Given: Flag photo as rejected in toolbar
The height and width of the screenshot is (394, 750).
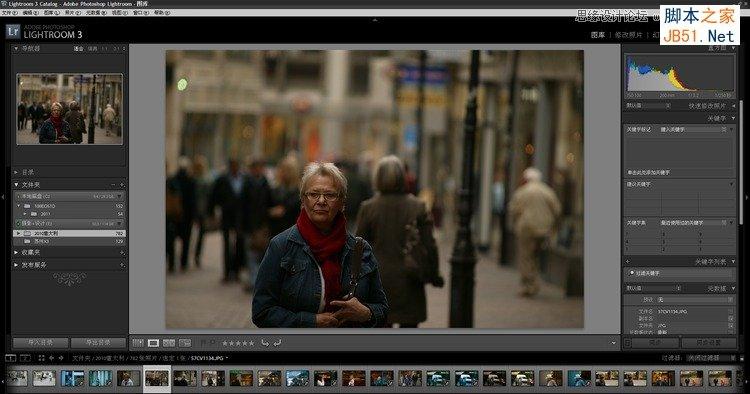Looking at the screenshot, I should coord(212,343).
